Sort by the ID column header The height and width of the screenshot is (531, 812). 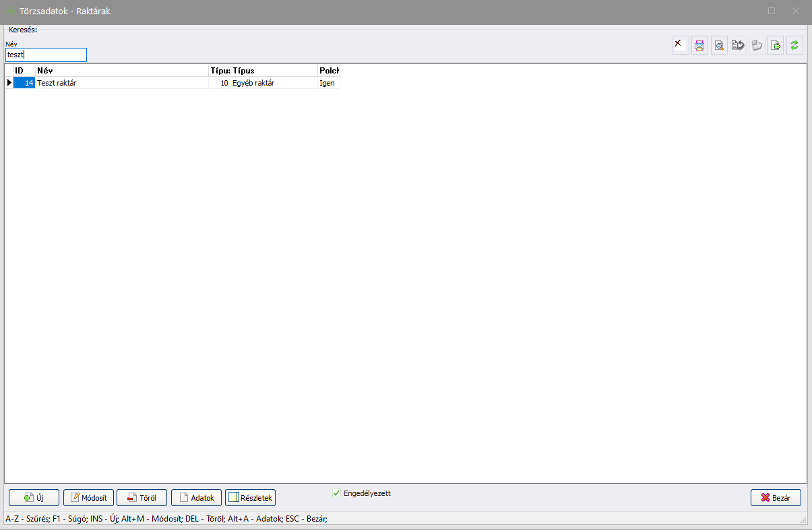(24, 71)
